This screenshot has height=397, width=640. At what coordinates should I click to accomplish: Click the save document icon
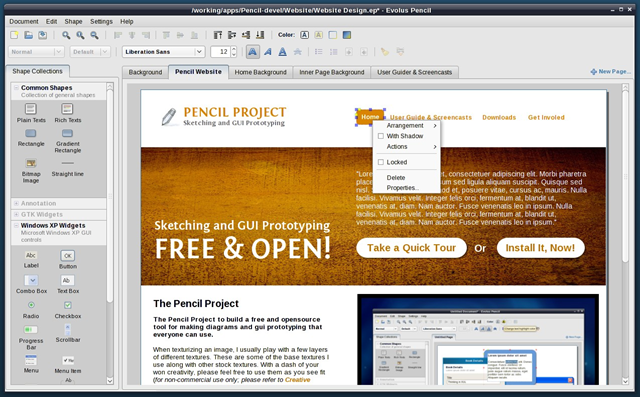click(42, 35)
